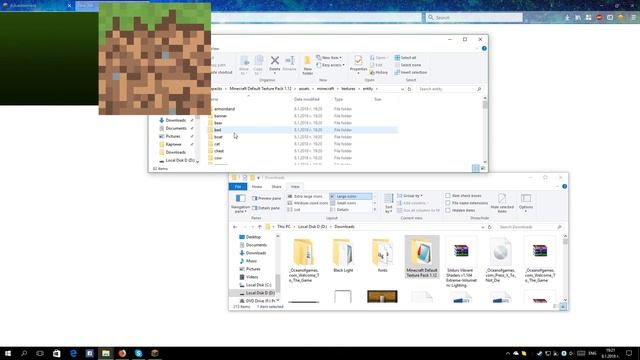Click Invert selection in the entity window
This screenshot has height=360, width=640.
tap(411, 72)
